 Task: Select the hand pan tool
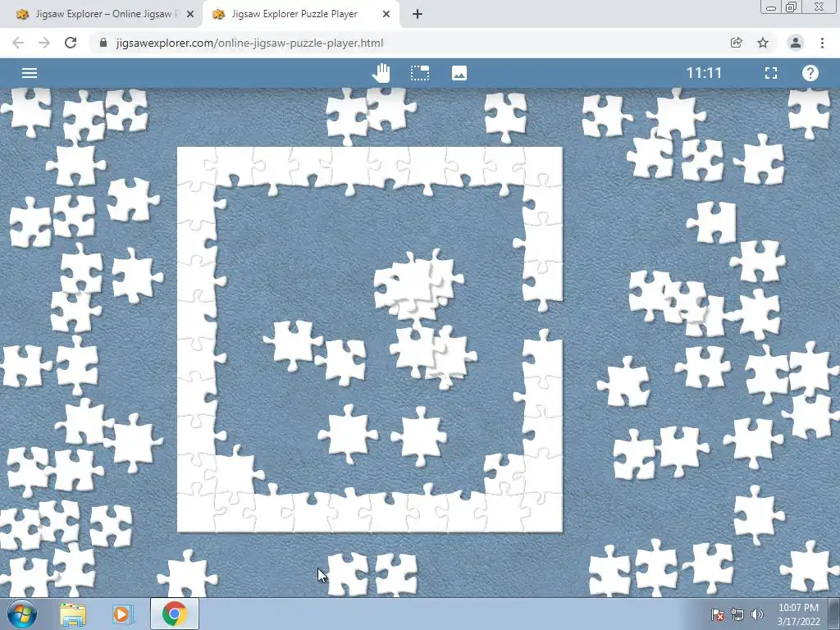tap(381, 73)
